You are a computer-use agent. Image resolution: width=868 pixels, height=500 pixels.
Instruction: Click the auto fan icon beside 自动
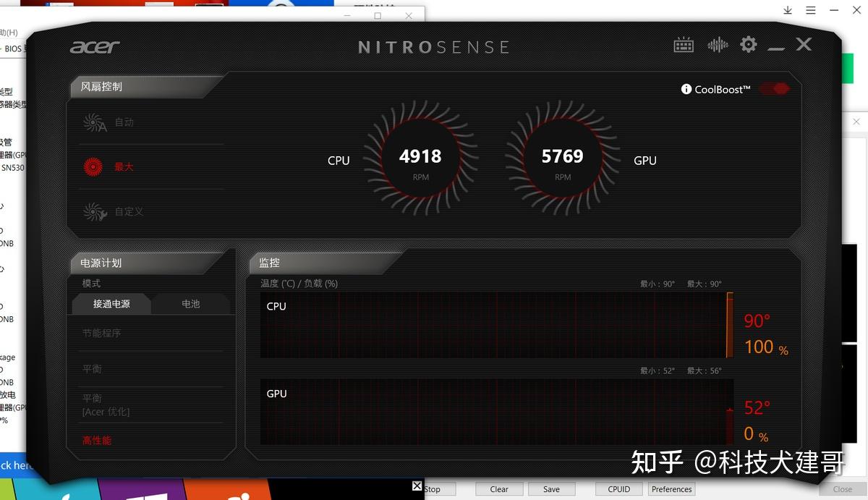pyautogui.click(x=95, y=122)
